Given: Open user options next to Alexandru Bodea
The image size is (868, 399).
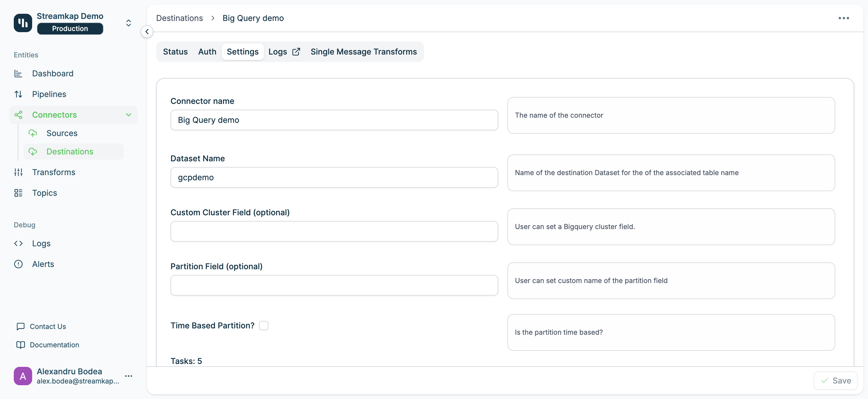Looking at the screenshot, I should pos(128,376).
